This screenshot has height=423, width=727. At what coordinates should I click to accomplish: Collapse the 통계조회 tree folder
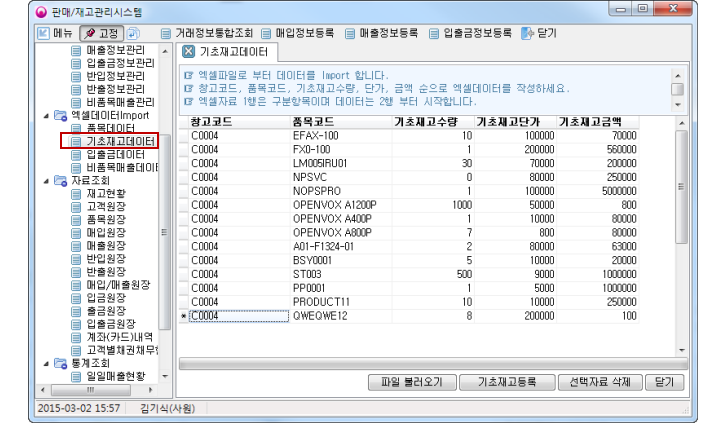pyautogui.click(x=46, y=364)
